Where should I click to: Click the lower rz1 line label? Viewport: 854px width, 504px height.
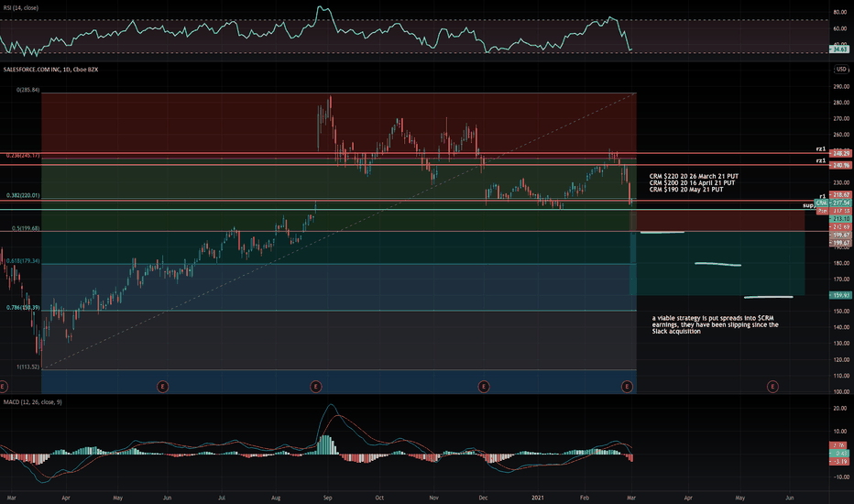click(821, 160)
